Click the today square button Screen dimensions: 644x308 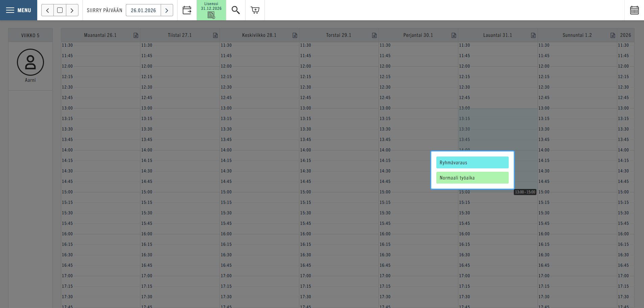point(60,10)
